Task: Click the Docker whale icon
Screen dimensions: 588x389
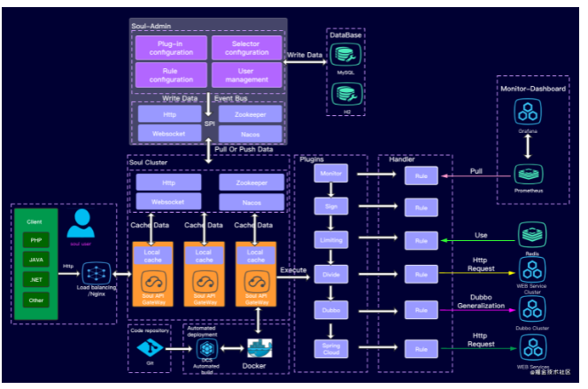Action: (259, 348)
